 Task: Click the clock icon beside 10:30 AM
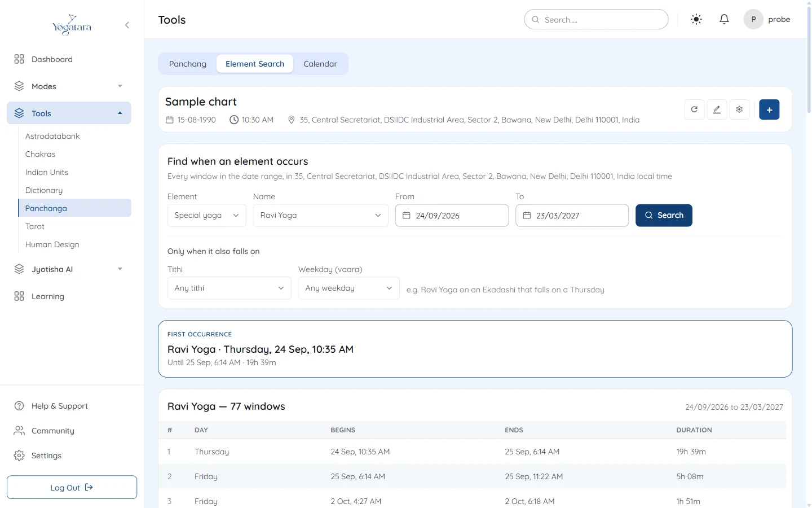tap(234, 120)
